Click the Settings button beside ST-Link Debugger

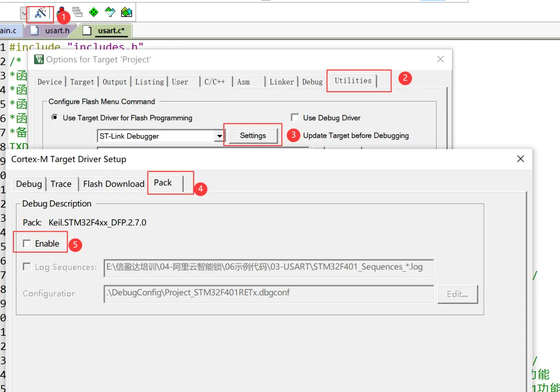tap(253, 136)
